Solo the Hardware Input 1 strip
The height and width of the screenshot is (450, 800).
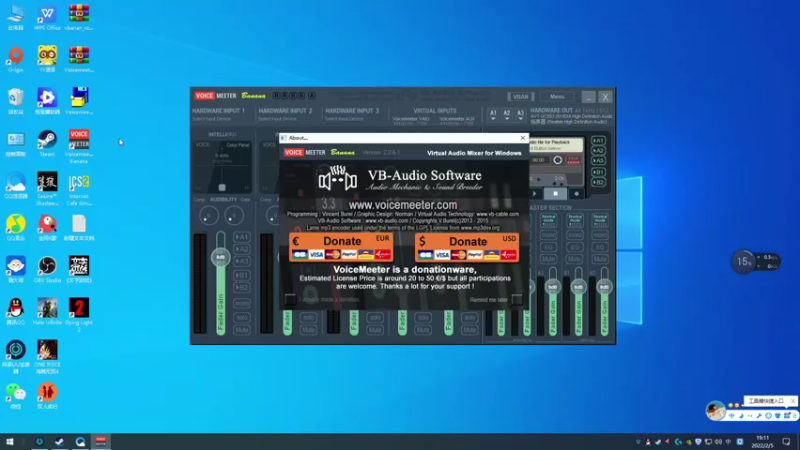coord(242,317)
